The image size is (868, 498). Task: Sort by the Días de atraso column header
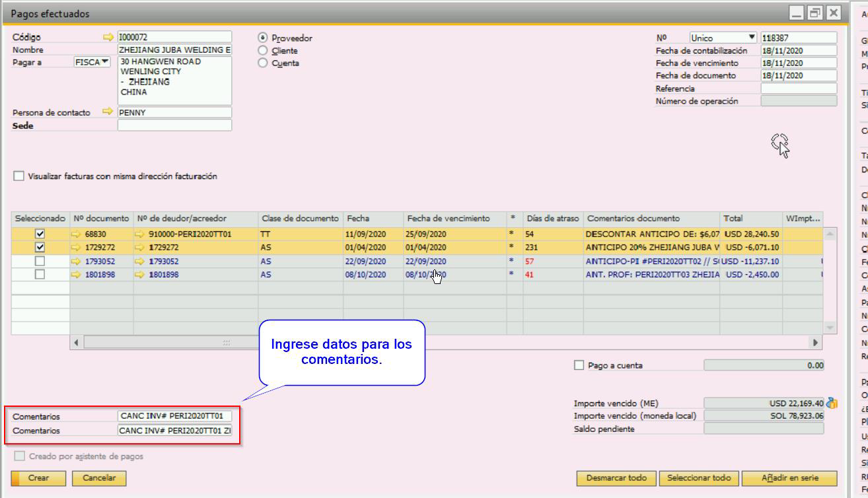553,219
